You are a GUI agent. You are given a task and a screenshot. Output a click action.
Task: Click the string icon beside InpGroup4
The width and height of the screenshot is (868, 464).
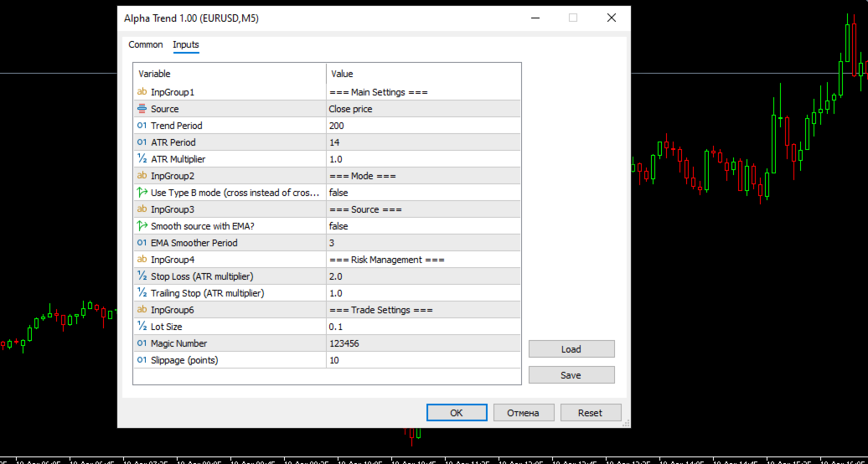(x=142, y=259)
